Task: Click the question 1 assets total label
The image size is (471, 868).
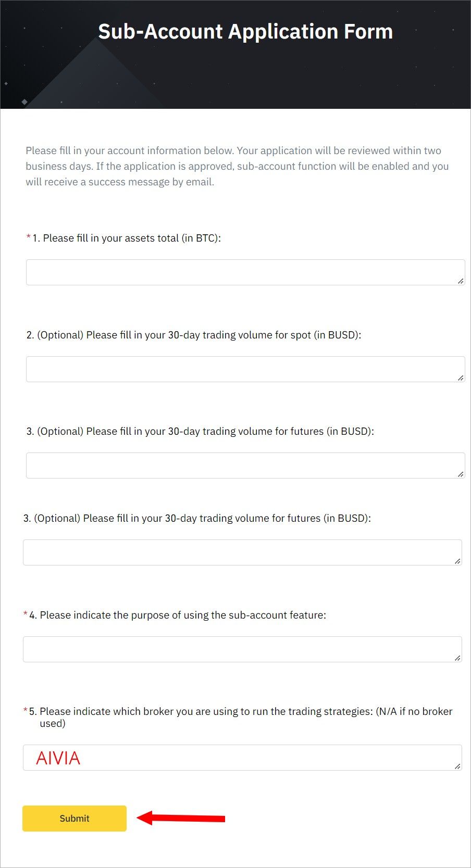Action: 127,238
